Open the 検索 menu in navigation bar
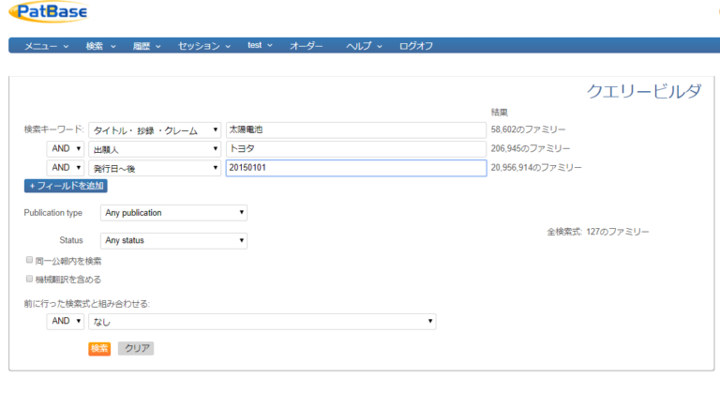Viewport: 720px width, 394px height. tap(101, 46)
